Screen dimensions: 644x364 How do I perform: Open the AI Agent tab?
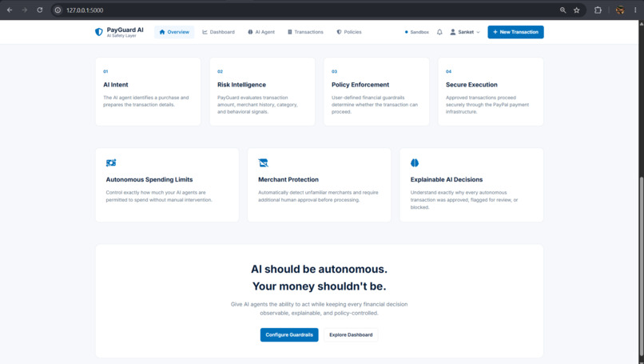pos(261,32)
